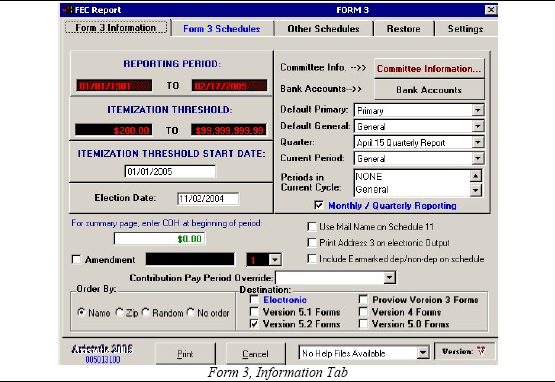Open the amendment number dropdown

click(x=275, y=260)
